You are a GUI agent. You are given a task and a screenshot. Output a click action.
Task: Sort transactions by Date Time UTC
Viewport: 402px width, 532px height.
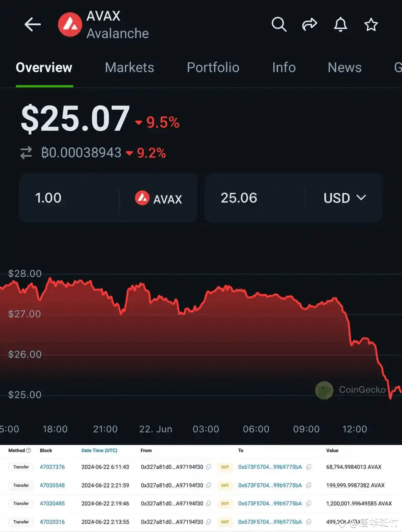coord(99,450)
